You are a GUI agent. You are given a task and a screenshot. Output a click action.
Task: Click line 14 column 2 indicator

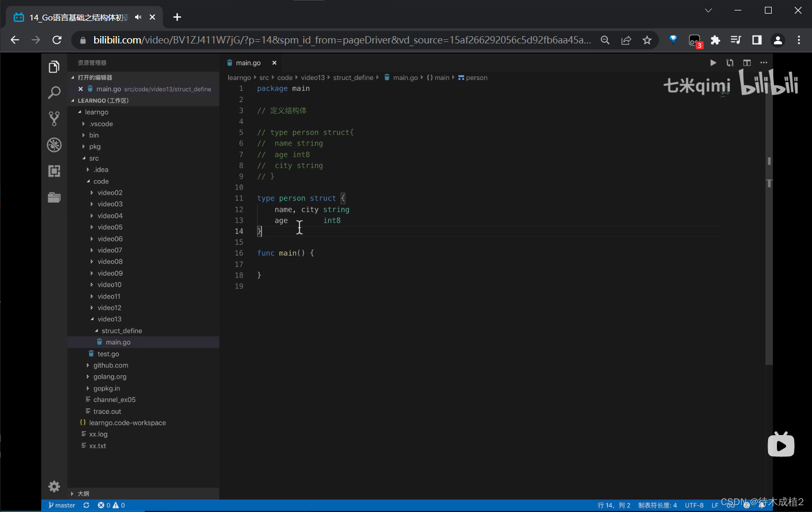tap(614, 505)
